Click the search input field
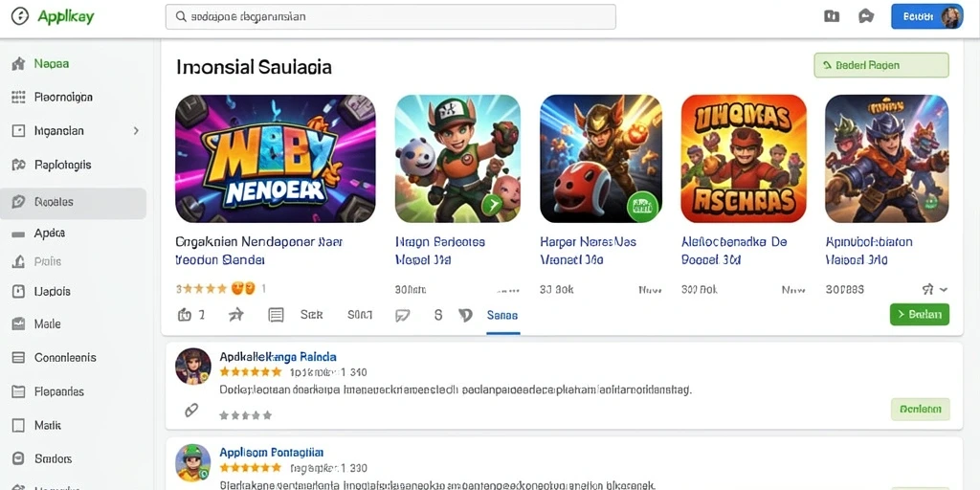The image size is (980, 490). click(x=390, y=17)
